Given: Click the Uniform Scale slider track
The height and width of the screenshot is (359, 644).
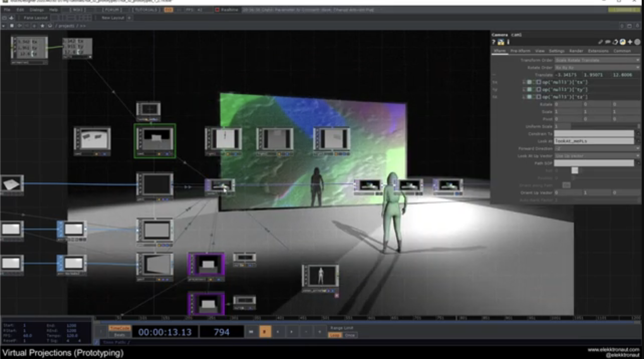Looking at the screenshot, I should (606, 126).
